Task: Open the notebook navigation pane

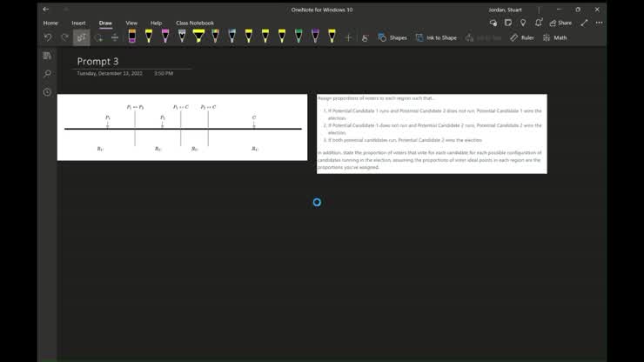Action: coord(47,56)
